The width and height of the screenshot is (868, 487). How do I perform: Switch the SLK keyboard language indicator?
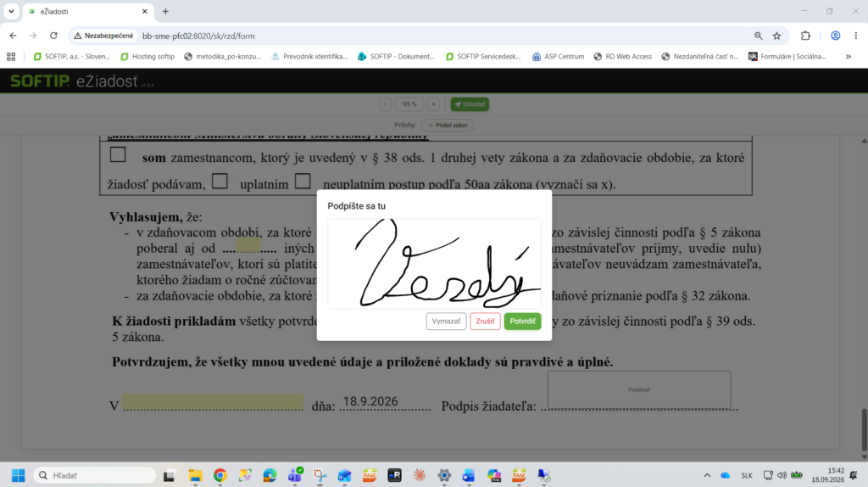(747, 475)
